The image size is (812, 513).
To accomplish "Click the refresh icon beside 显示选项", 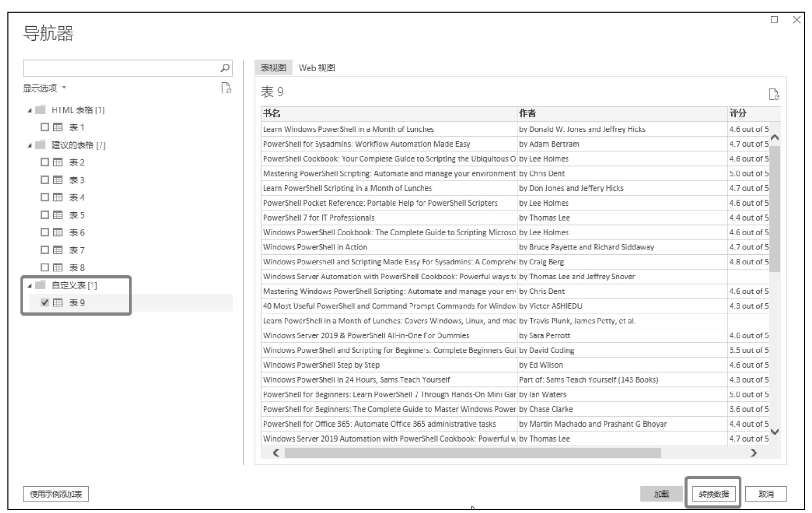I will pyautogui.click(x=226, y=88).
